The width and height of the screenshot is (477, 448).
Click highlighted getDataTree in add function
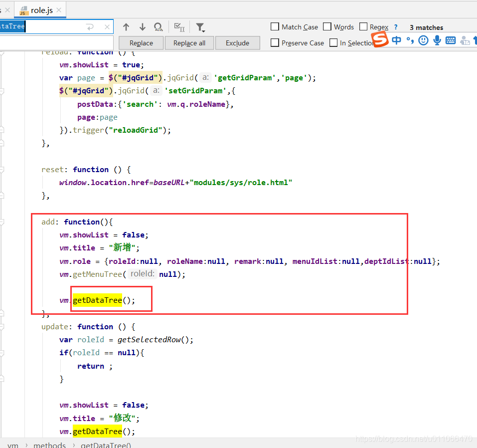point(97,300)
